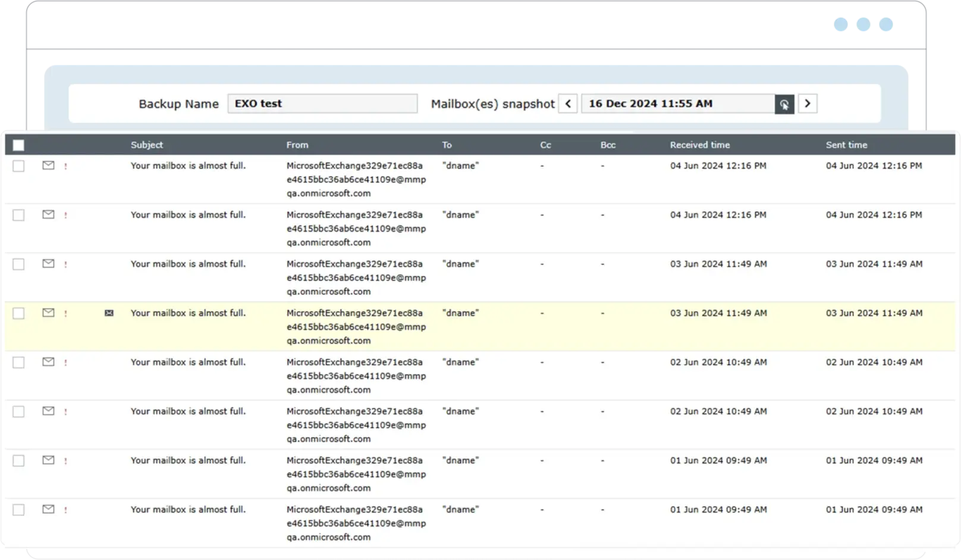Open the snapshot date picker icon

click(x=784, y=103)
